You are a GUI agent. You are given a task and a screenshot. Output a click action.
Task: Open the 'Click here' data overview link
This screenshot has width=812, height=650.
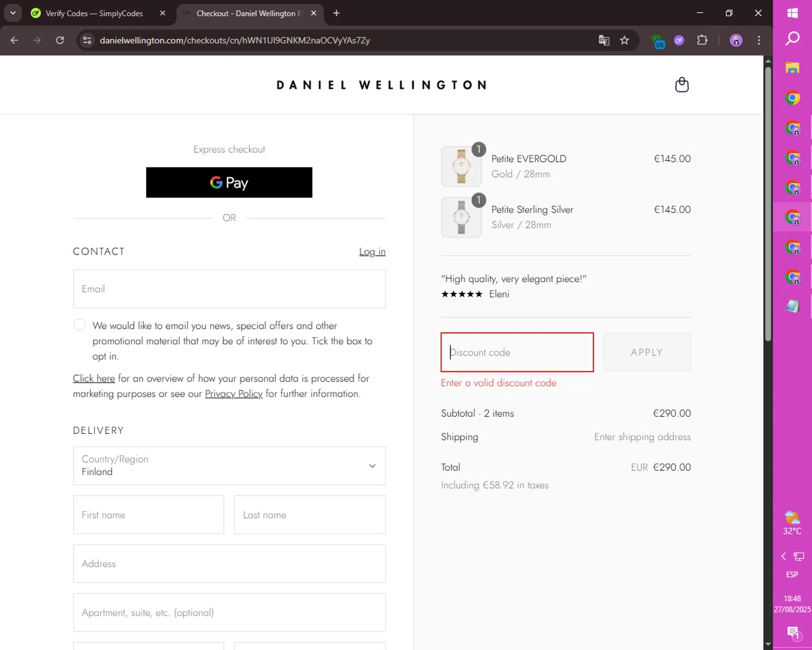click(94, 379)
